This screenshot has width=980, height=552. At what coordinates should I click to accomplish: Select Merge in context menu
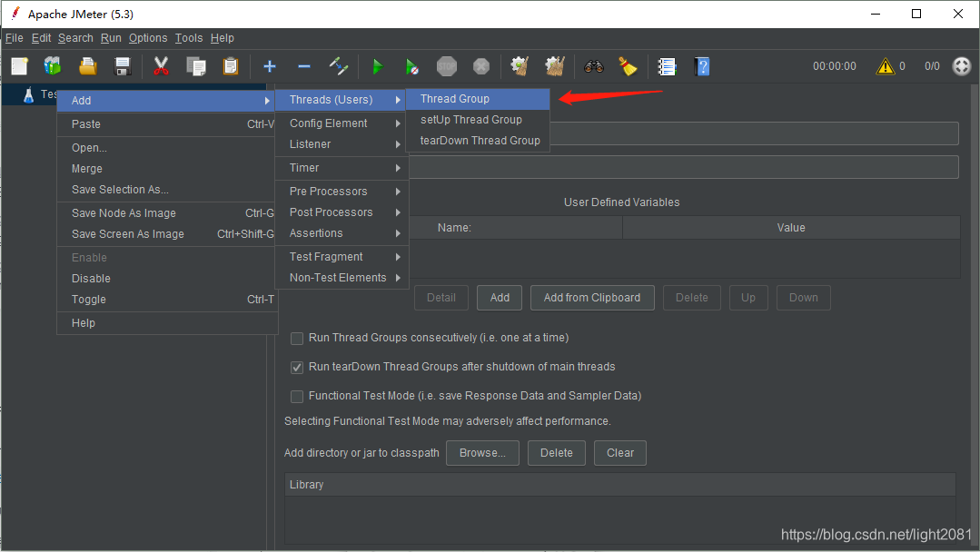coord(167,169)
